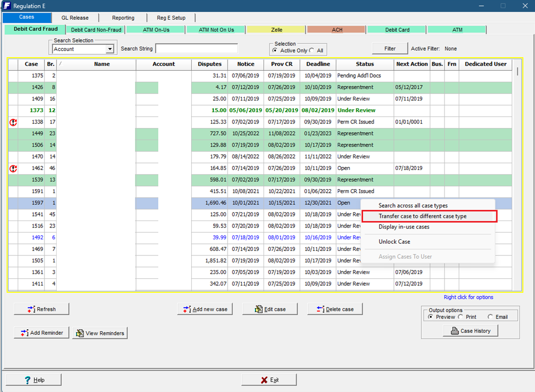Select case 1591 row
535x392 pixels.
tap(260, 191)
